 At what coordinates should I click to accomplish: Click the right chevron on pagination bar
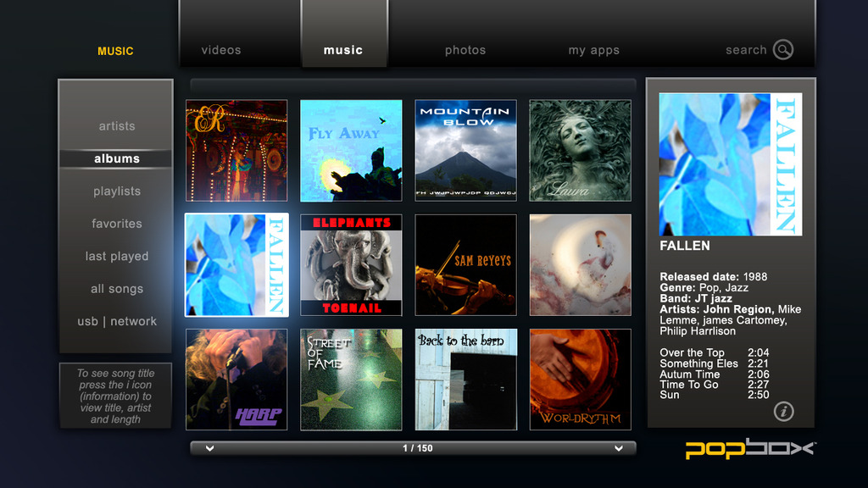pyautogui.click(x=618, y=448)
